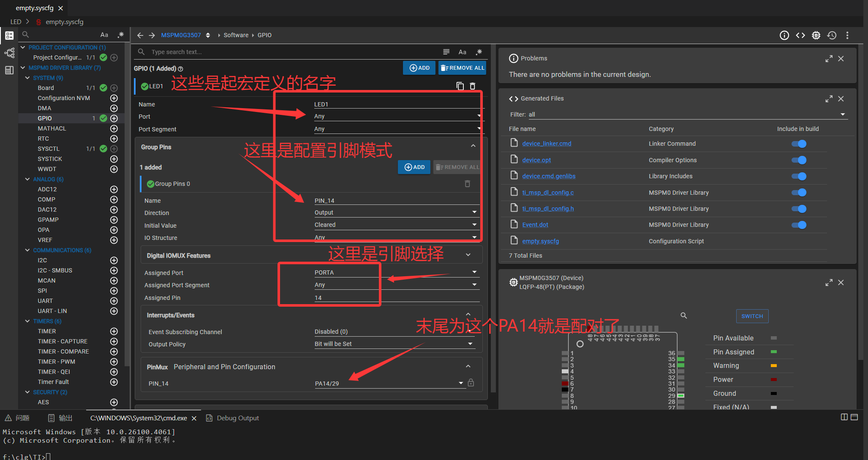The height and width of the screenshot is (460, 868).
Task: Collapse the TIMERS tree section
Action: coord(27,321)
